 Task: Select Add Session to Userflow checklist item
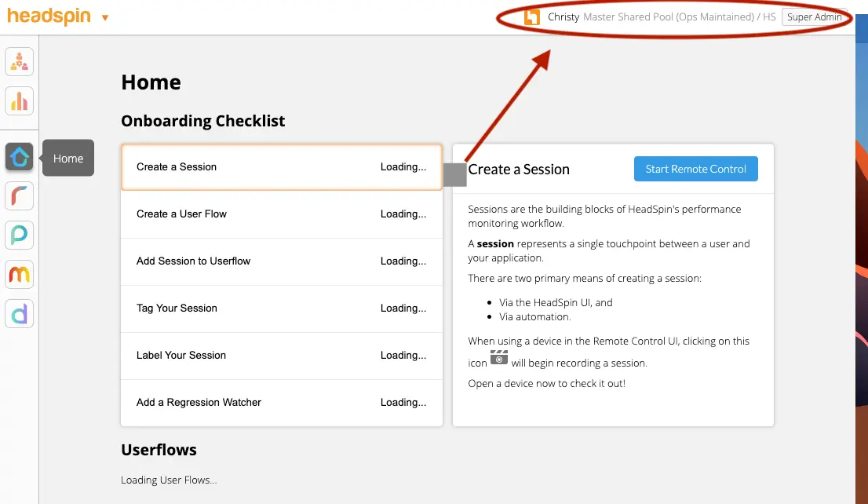pos(282,261)
